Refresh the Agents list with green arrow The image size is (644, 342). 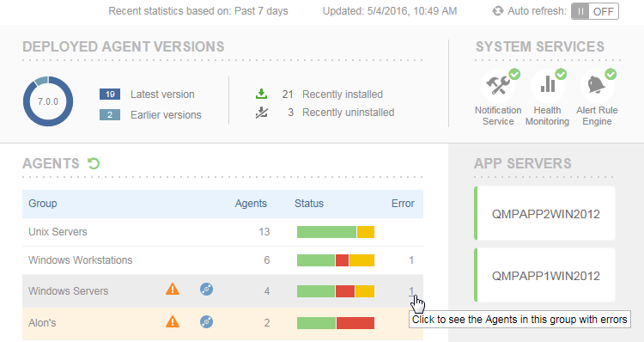[x=94, y=163]
